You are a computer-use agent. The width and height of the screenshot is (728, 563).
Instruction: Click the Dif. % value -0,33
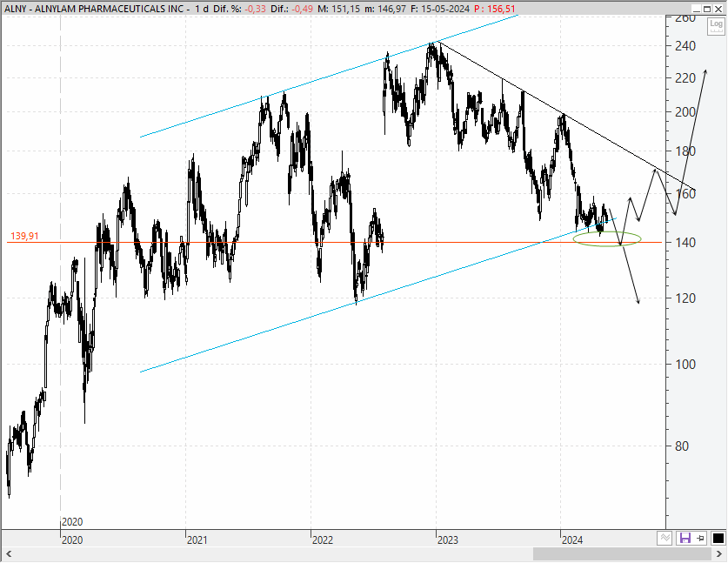point(256,9)
